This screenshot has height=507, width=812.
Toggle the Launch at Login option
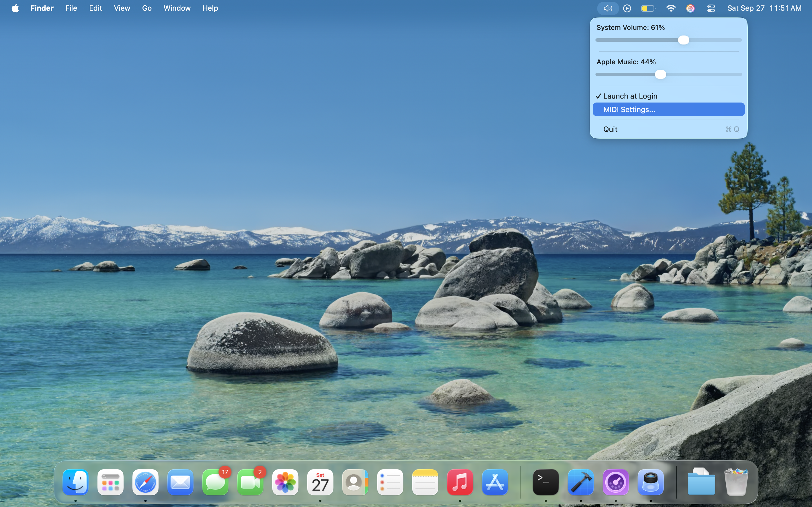[630, 96]
